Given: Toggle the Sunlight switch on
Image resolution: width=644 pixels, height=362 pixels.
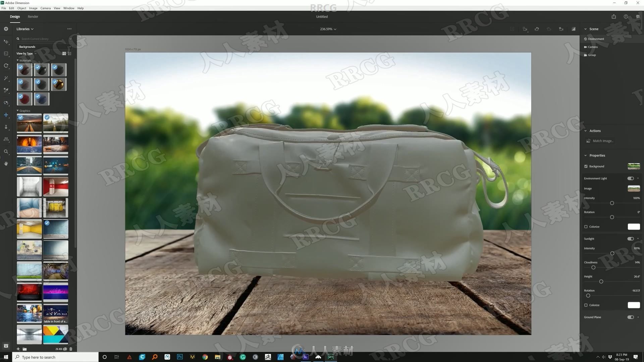Looking at the screenshot, I should [x=632, y=239].
